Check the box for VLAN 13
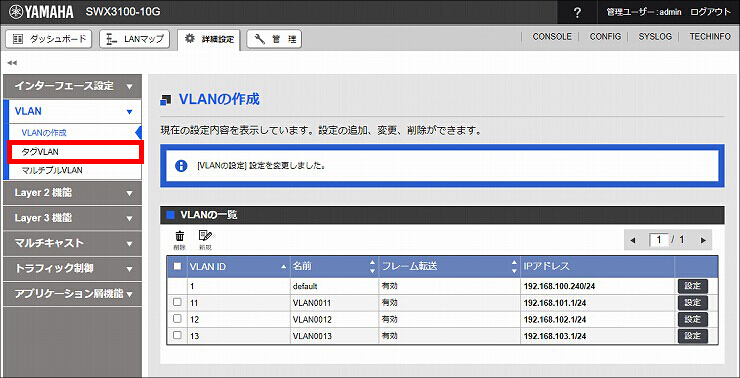Screen dimensions: 740x378 (177, 336)
